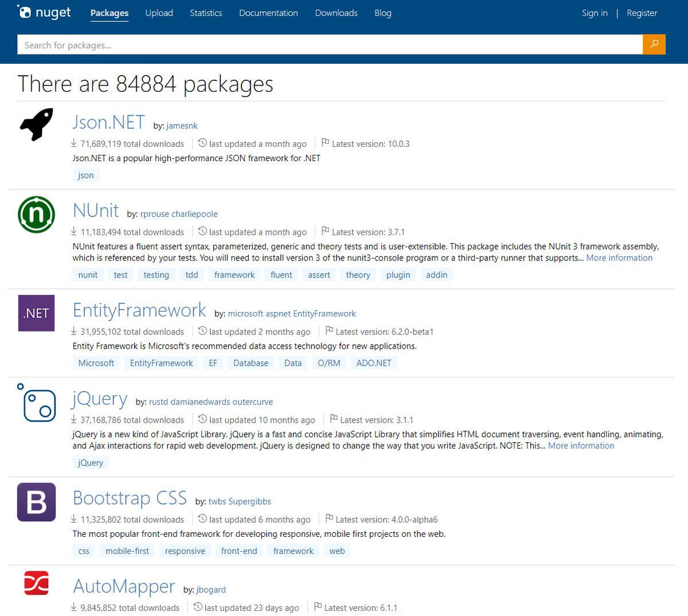Click the jQuery tag

[x=91, y=463]
